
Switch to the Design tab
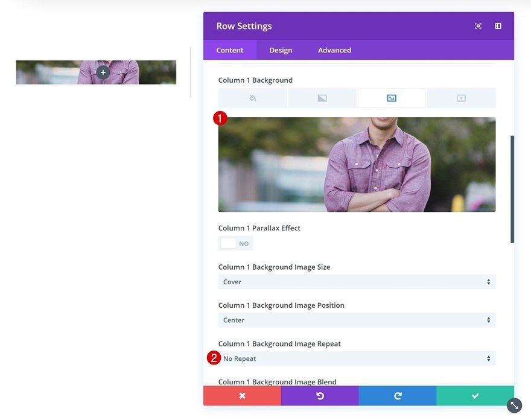280,50
